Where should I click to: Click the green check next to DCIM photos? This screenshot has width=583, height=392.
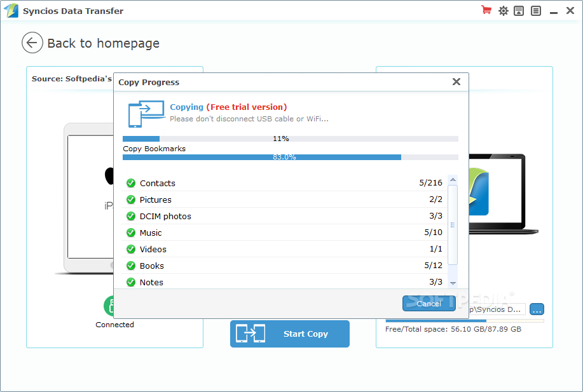(131, 216)
